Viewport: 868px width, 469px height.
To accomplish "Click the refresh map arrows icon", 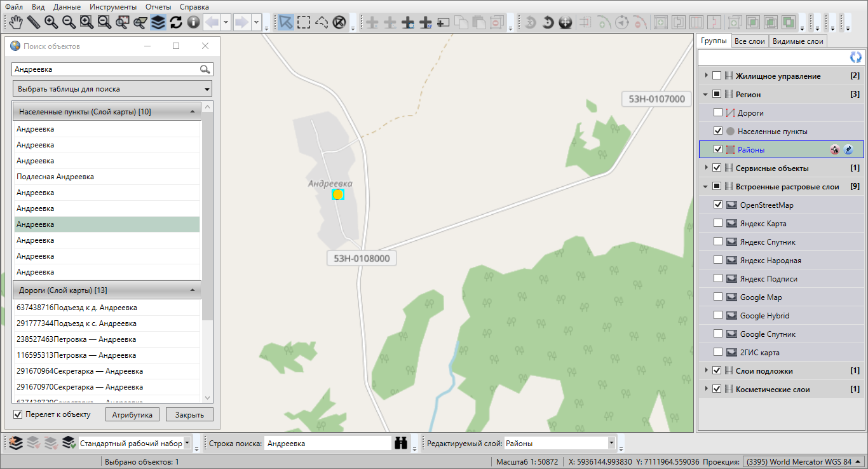I will pos(176,23).
